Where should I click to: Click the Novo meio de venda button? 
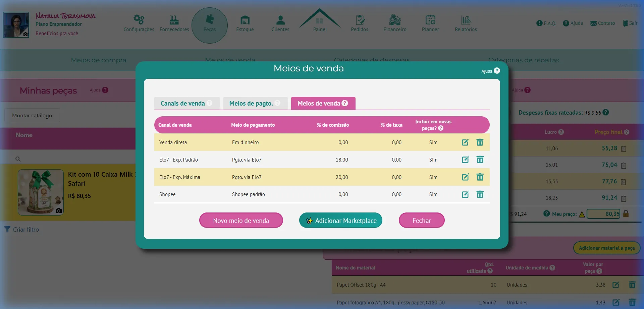[x=241, y=220]
